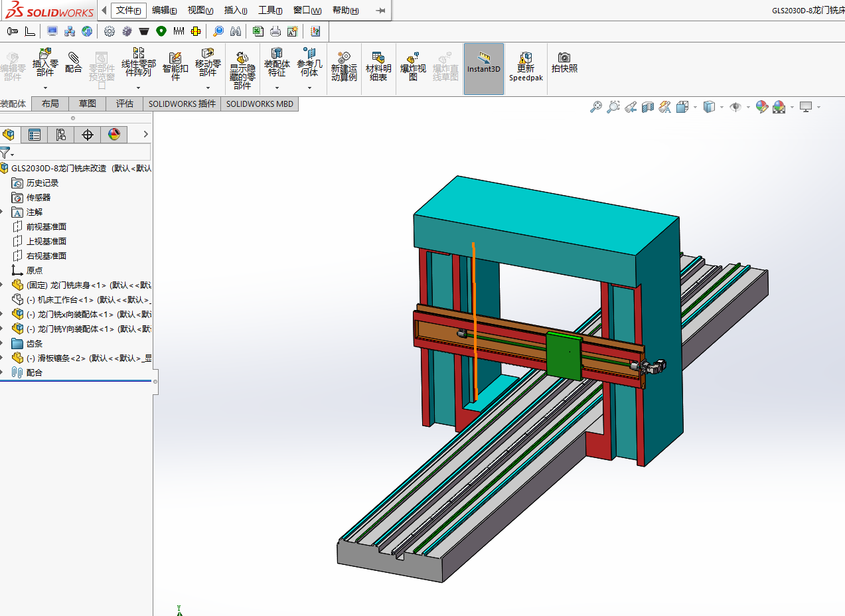Select the 前视基准面 plane in tree
845x616 pixels.
(x=46, y=226)
